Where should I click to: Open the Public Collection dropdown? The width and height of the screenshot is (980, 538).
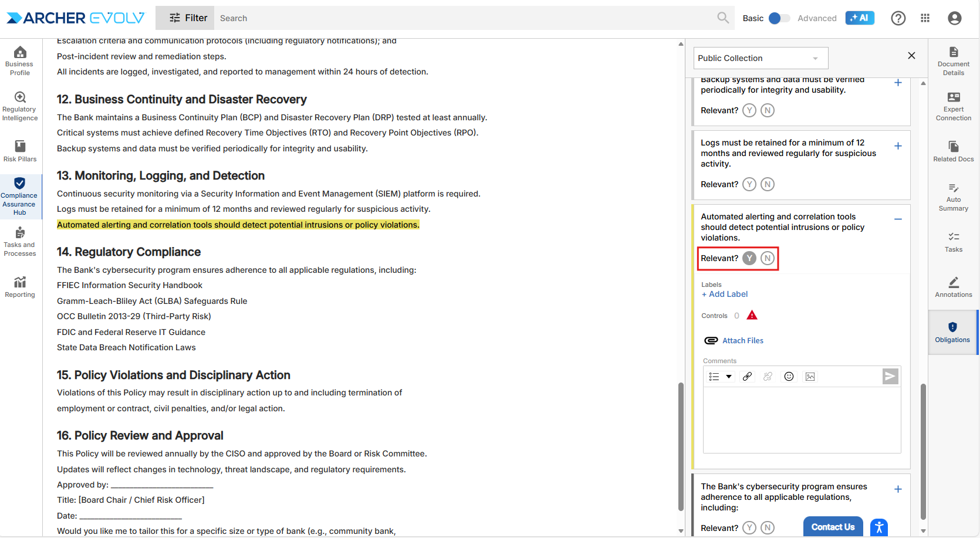click(761, 58)
